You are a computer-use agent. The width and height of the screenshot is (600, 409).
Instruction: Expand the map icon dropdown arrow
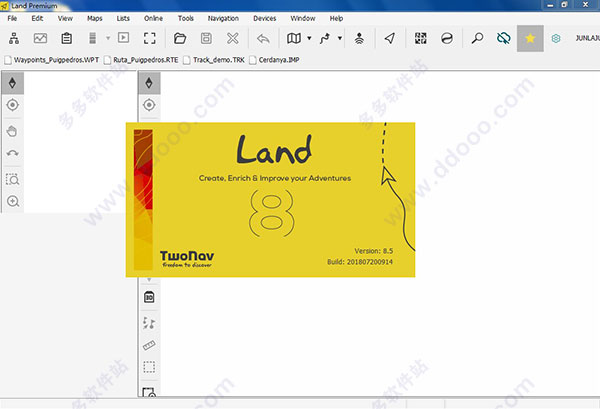[309, 38]
